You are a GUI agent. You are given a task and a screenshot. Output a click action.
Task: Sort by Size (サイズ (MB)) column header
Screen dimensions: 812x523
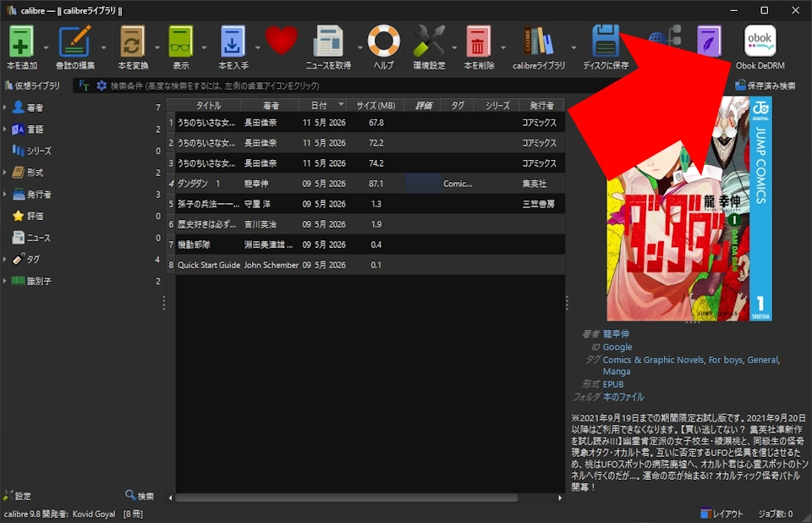[376, 105]
